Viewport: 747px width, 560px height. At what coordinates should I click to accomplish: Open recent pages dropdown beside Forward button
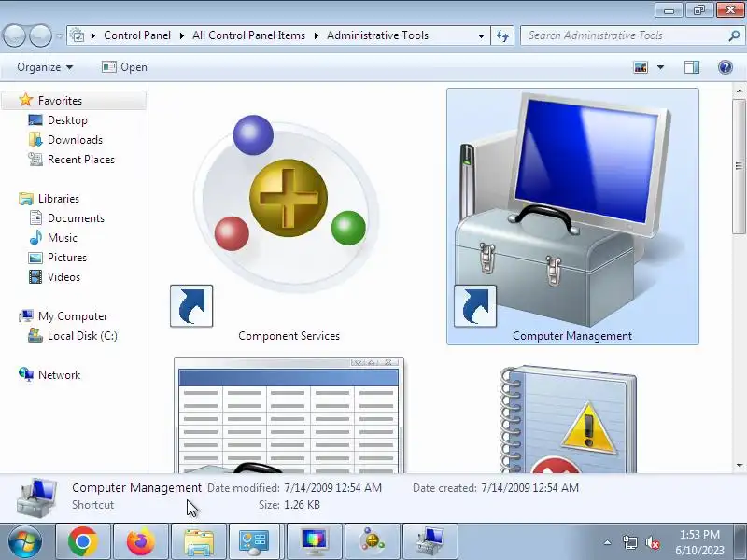pos(59,35)
